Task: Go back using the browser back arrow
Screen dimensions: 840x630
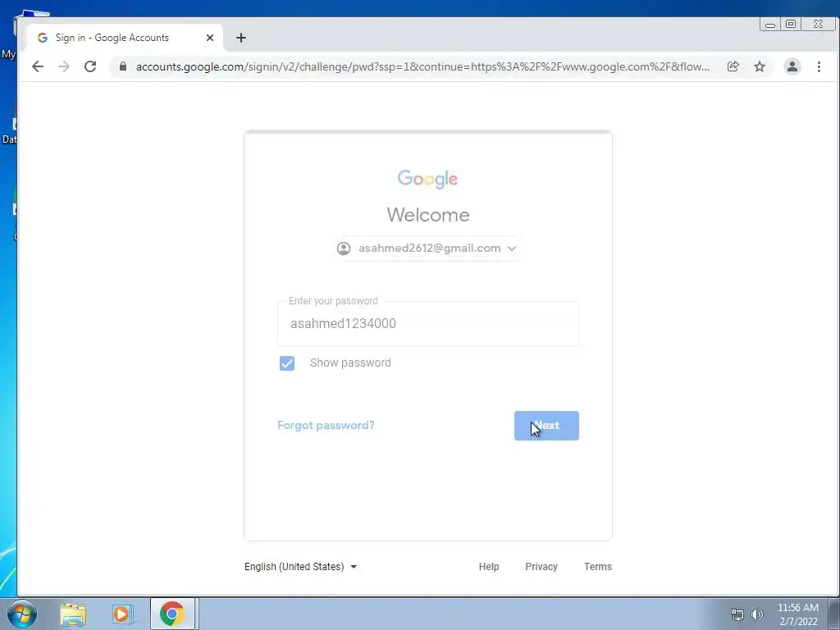Action: coord(38,66)
